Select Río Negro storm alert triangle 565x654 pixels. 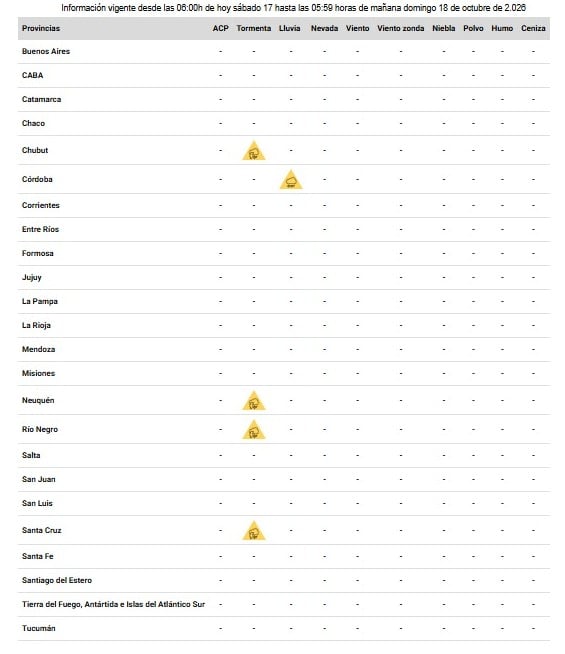pyautogui.click(x=254, y=430)
